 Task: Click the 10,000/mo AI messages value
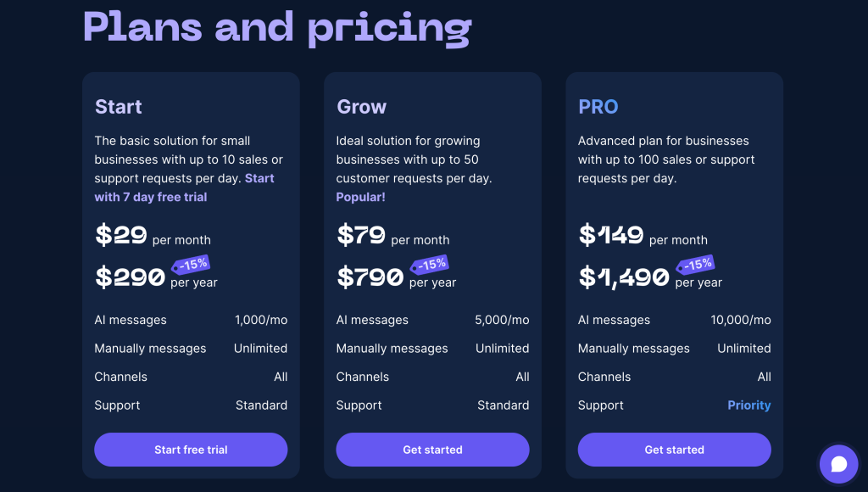click(741, 320)
